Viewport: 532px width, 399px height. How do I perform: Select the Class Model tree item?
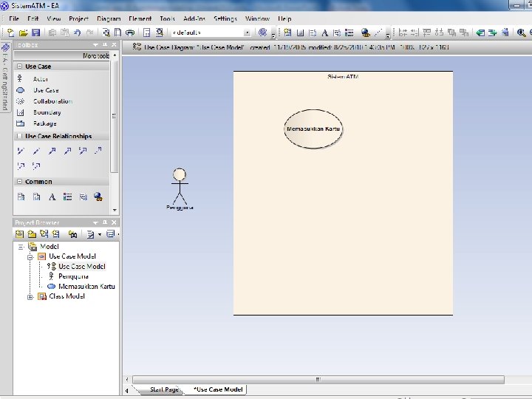coord(66,296)
